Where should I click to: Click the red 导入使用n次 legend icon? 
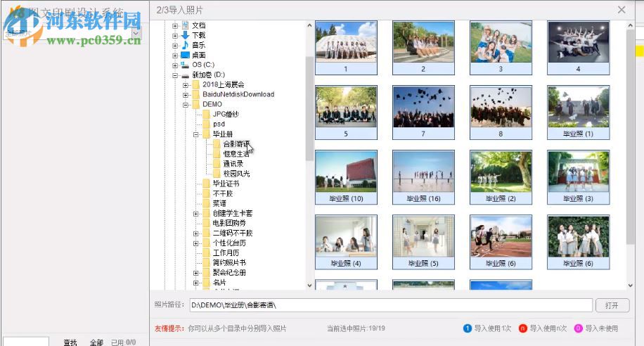(522, 328)
